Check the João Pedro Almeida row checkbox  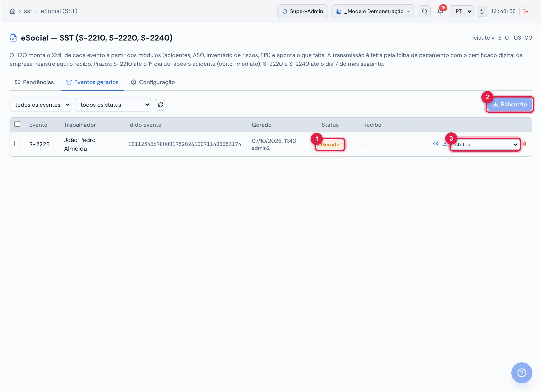click(x=17, y=144)
